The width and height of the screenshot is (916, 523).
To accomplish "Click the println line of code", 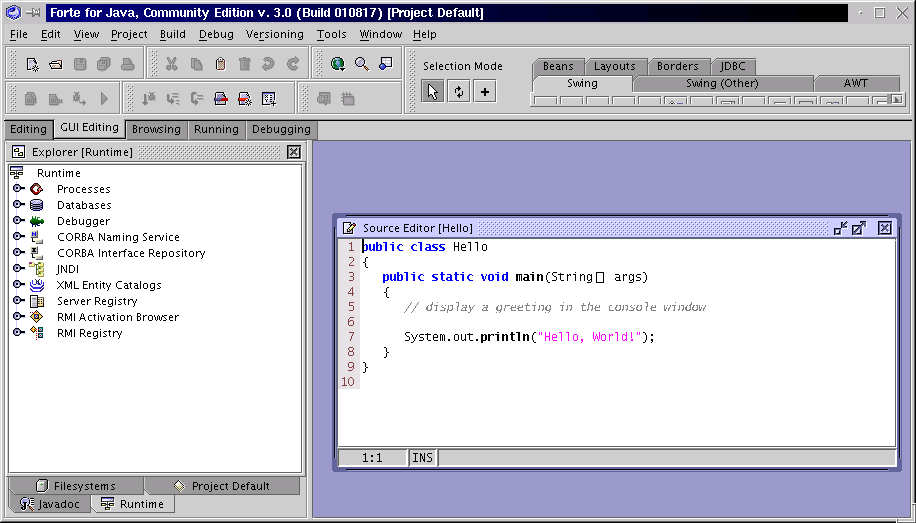I will pyautogui.click(x=529, y=337).
